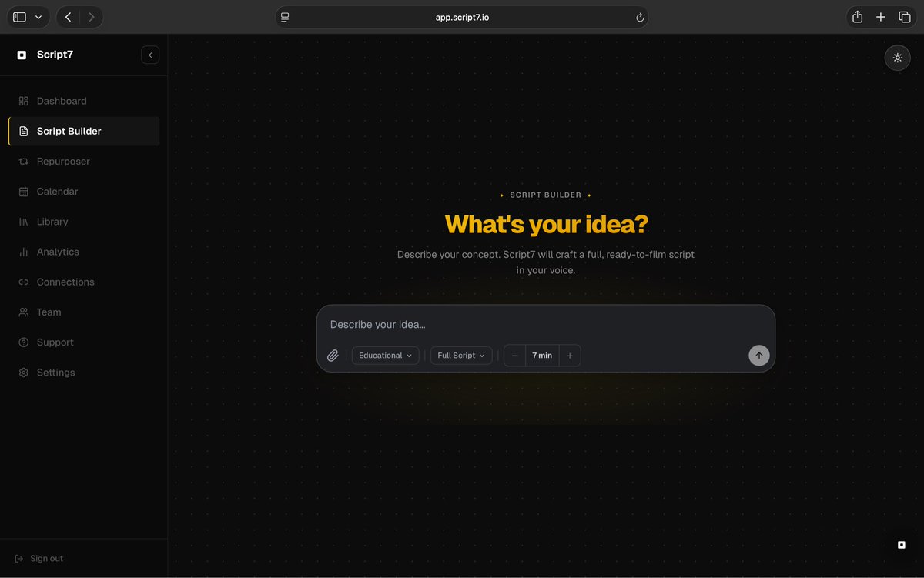
Task: Click the Repurposer loop icon
Action: [23, 162]
